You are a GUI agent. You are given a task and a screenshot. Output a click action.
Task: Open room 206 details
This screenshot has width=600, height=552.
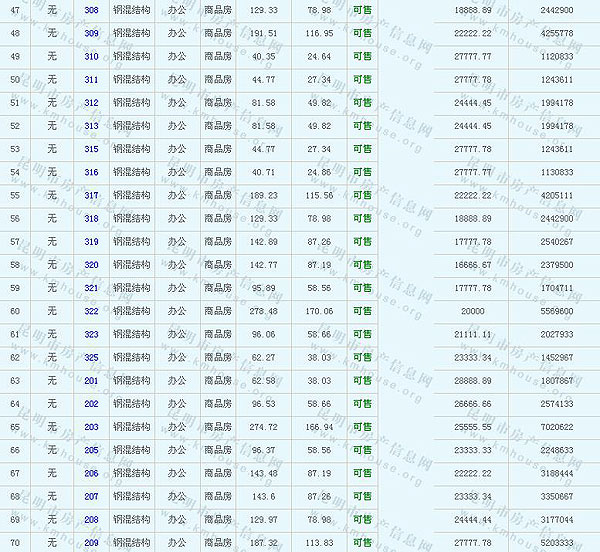91,473
